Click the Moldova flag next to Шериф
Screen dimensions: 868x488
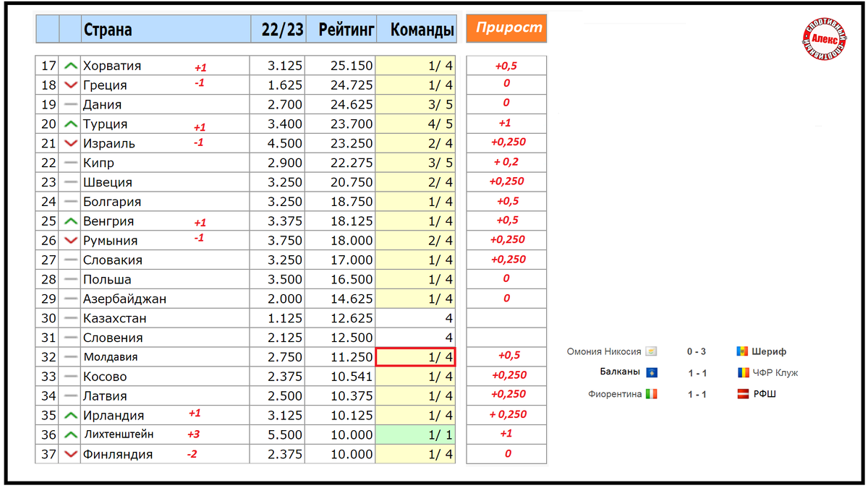742,352
